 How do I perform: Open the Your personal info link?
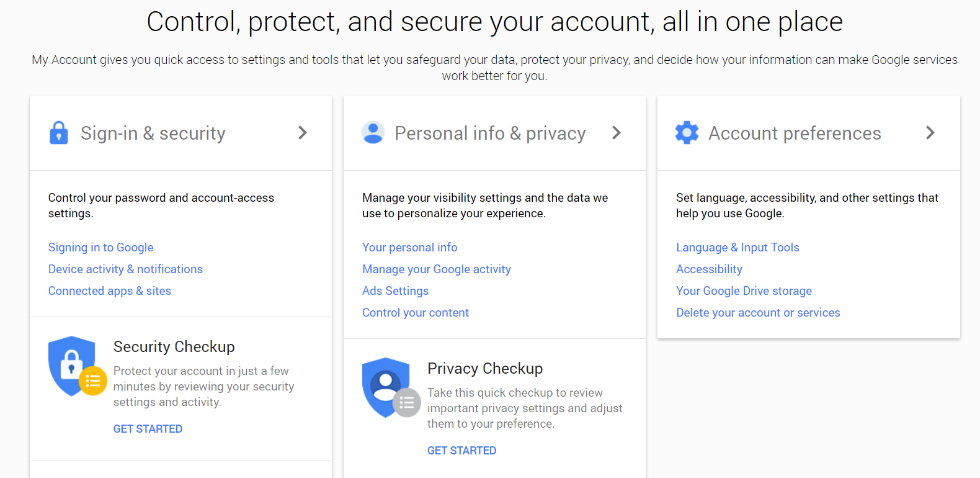tap(410, 248)
